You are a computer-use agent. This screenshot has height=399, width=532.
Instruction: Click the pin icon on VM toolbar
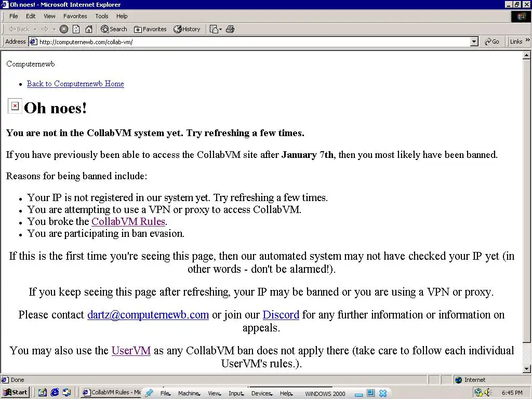click(149, 393)
